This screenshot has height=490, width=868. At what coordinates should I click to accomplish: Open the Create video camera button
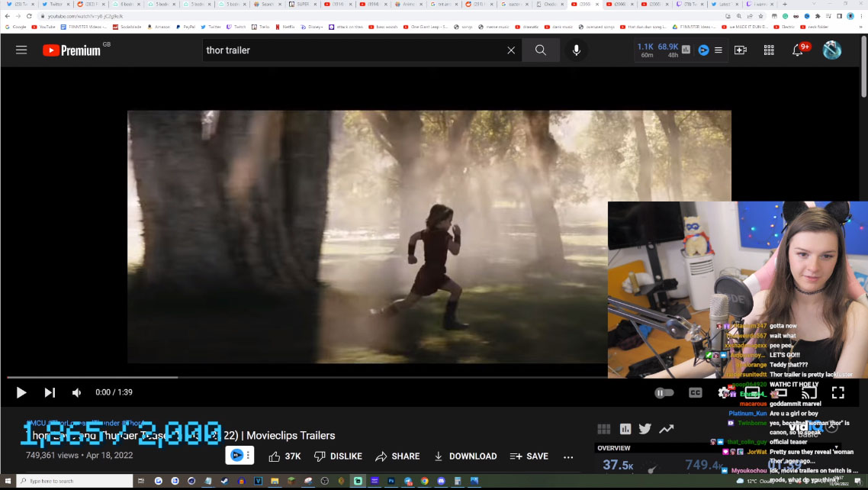click(740, 50)
